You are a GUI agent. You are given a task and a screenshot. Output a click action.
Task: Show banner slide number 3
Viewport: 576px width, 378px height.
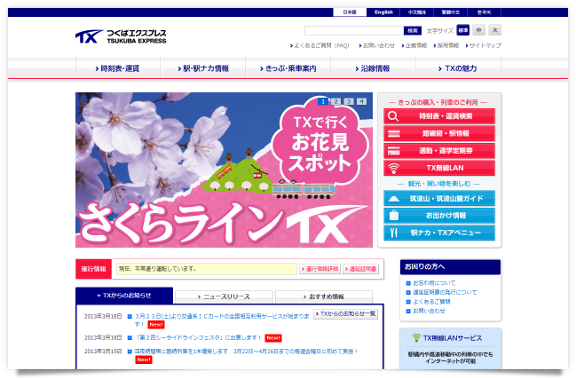pyautogui.click(x=349, y=101)
